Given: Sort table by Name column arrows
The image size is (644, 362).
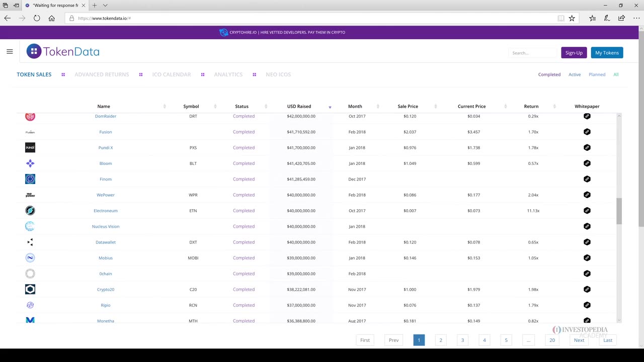Looking at the screenshot, I should tap(165, 107).
